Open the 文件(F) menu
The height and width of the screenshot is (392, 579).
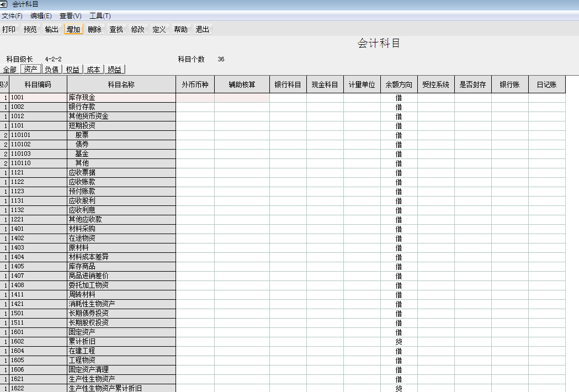click(12, 16)
